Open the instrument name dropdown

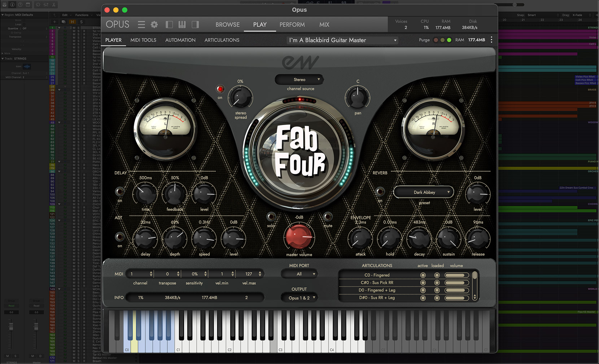pyautogui.click(x=343, y=40)
